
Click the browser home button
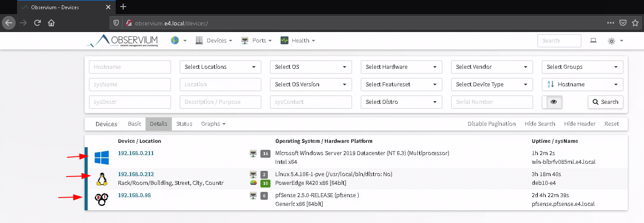51,23
